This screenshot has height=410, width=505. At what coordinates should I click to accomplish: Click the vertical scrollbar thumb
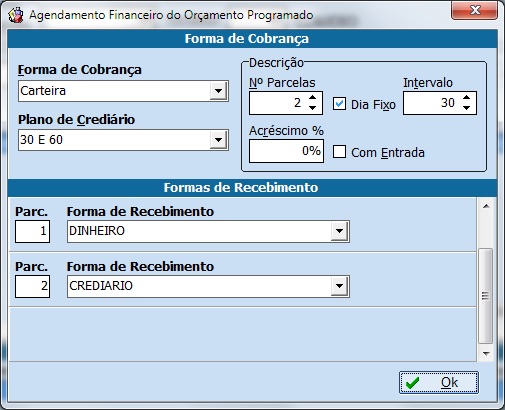[486, 296]
